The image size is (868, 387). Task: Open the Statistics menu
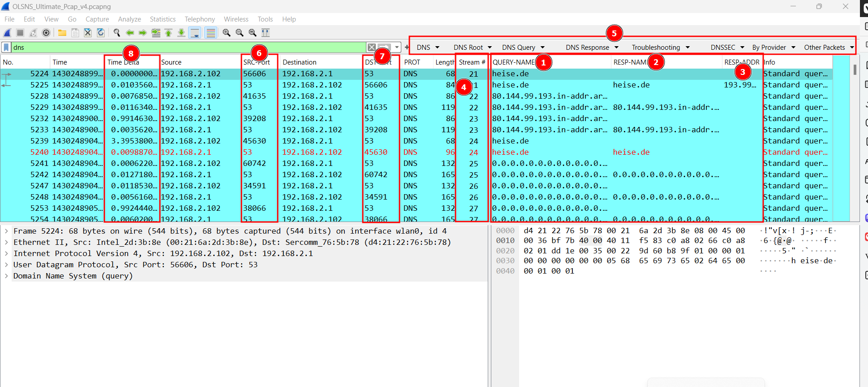point(163,19)
